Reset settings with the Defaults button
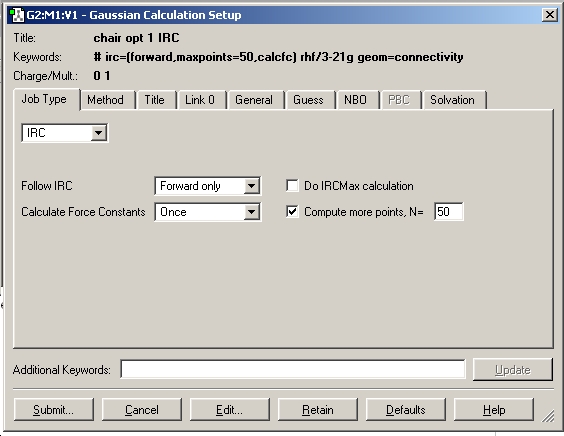 tap(406, 409)
